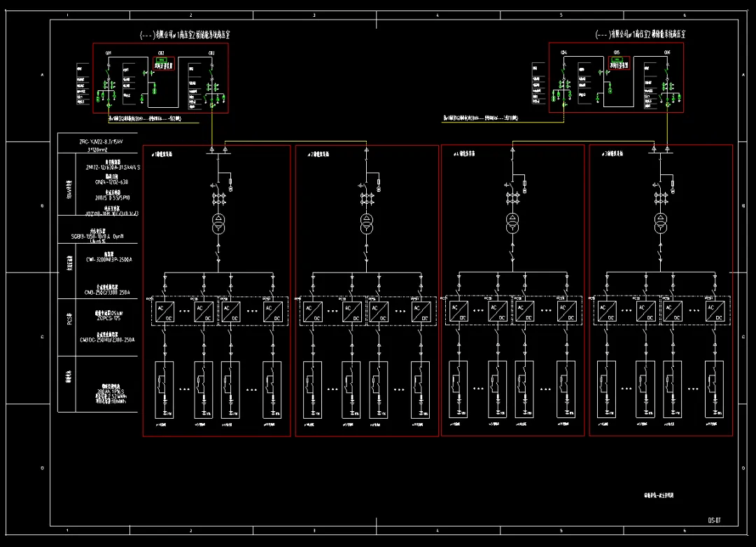Click column marker 3 on top border
756x547 pixels.
314,14
